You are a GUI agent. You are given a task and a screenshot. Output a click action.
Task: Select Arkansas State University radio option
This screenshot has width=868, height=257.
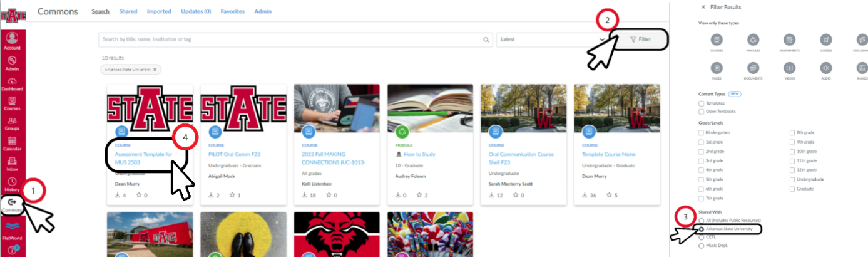click(702, 229)
